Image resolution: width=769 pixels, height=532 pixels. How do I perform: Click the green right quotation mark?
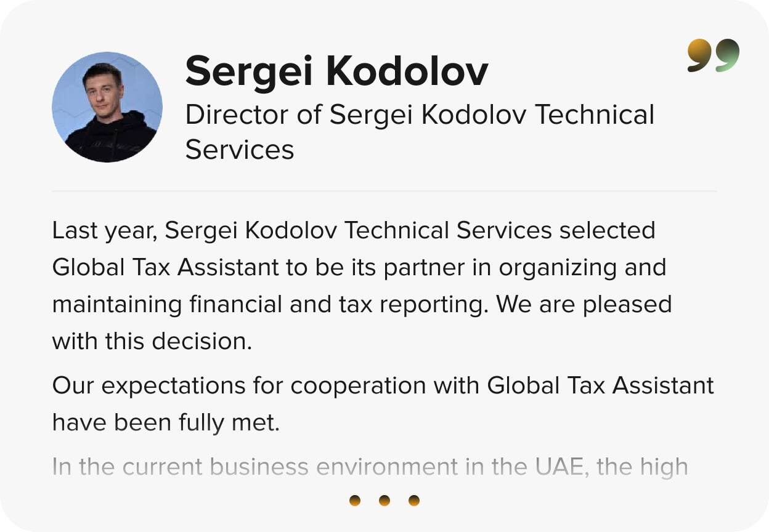(727, 55)
